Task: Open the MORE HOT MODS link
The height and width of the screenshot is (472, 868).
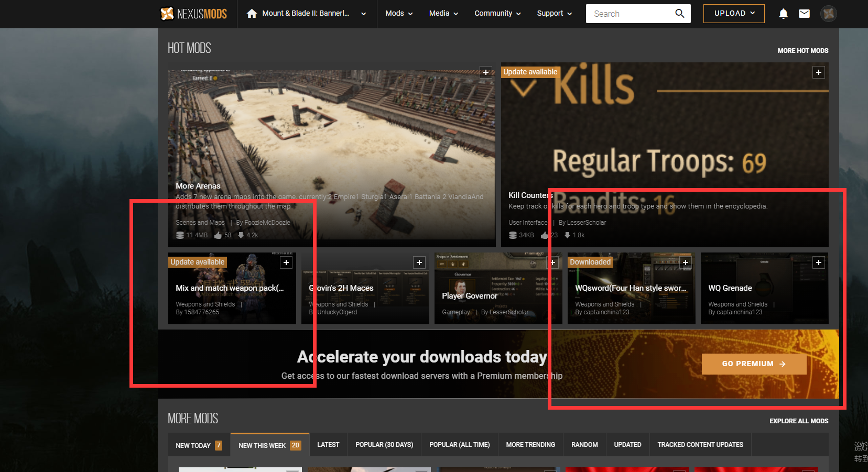Action: (x=802, y=51)
